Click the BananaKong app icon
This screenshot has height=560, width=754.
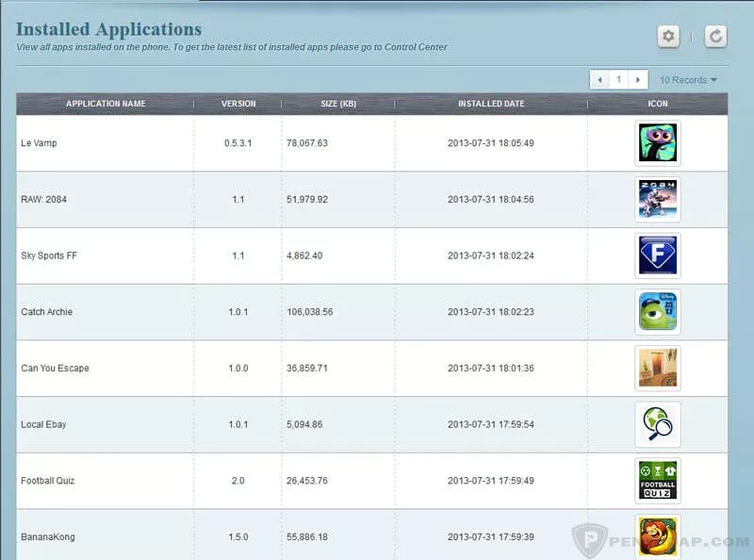pyautogui.click(x=657, y=535)
